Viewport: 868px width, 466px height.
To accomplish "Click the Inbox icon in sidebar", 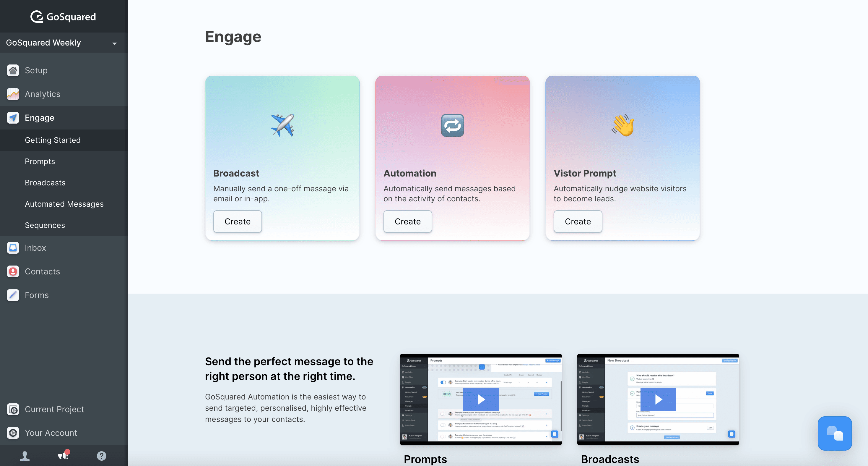I will pyautogui.click(x=13, y=248).
